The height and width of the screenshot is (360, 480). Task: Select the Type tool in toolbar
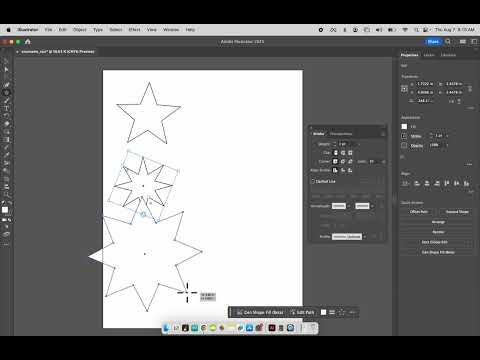click(x=6, y=108)
